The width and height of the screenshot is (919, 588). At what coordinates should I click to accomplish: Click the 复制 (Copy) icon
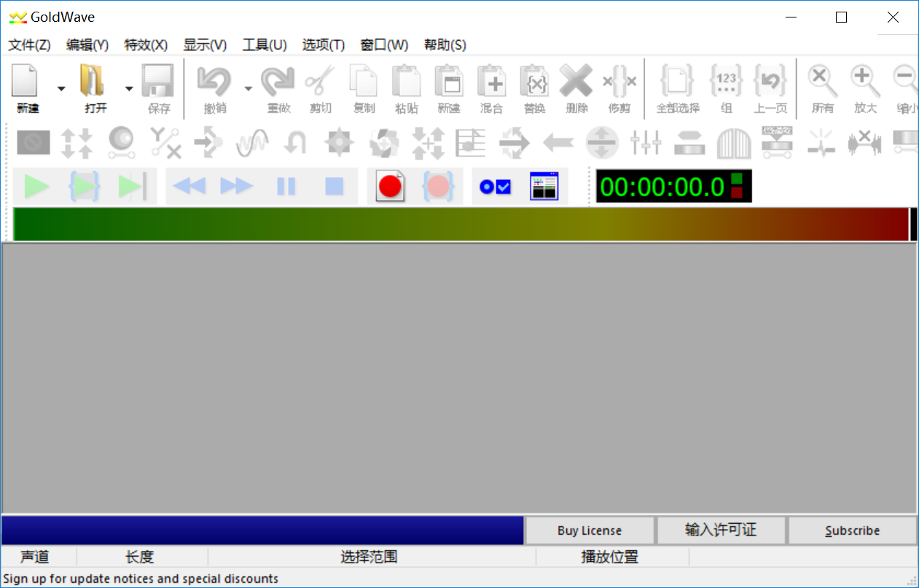(x=364, y=81)
